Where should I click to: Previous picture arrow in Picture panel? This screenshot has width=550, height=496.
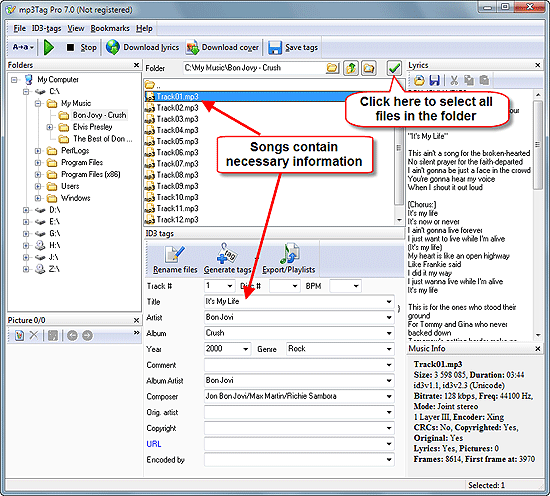coord(72,336)
